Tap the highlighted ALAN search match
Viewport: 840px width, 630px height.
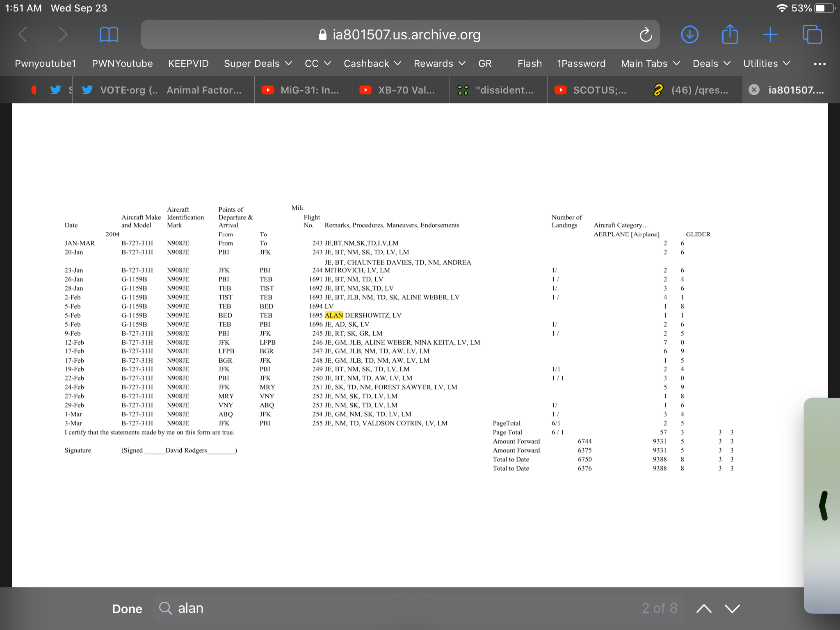point(333,315)
